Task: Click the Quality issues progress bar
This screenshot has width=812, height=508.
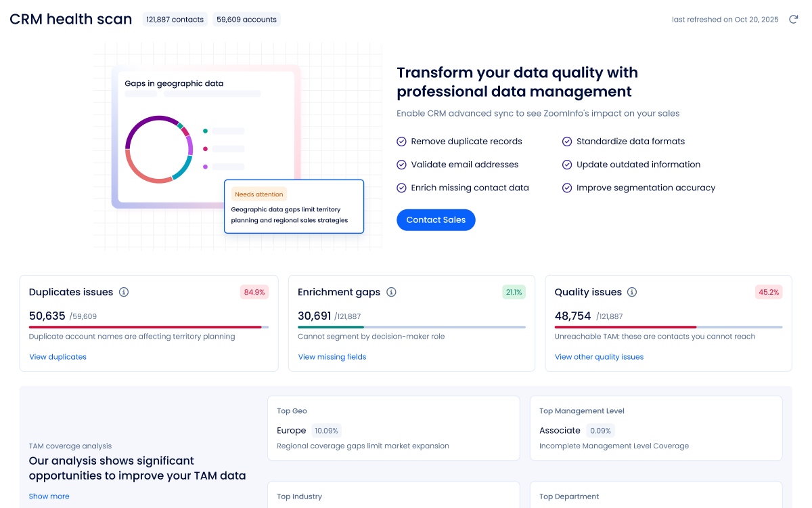Action: 669,327
